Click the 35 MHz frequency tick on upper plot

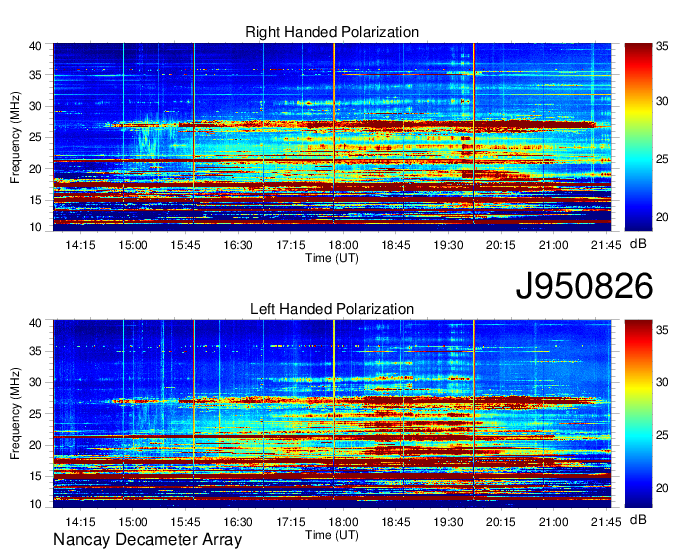click(35, 75)
